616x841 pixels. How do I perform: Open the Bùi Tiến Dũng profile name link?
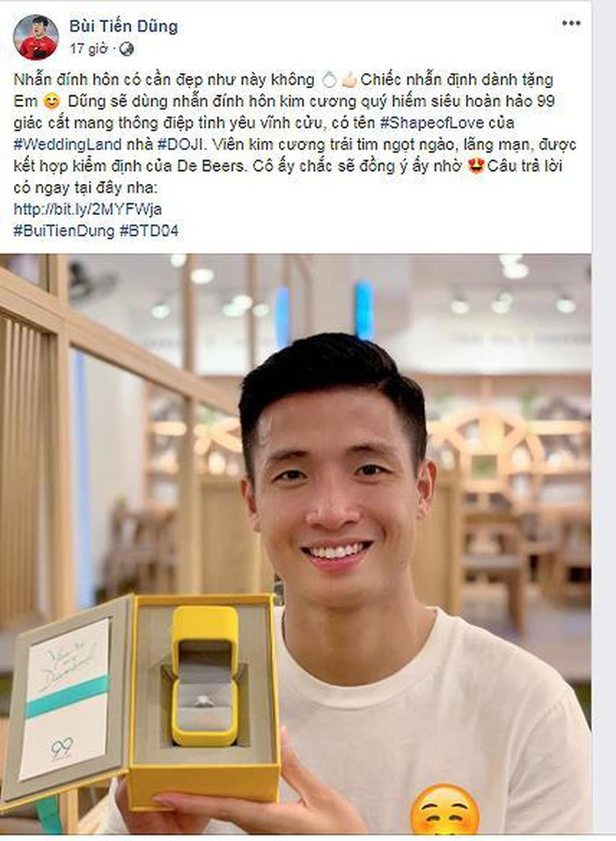[x=123, y=26]
